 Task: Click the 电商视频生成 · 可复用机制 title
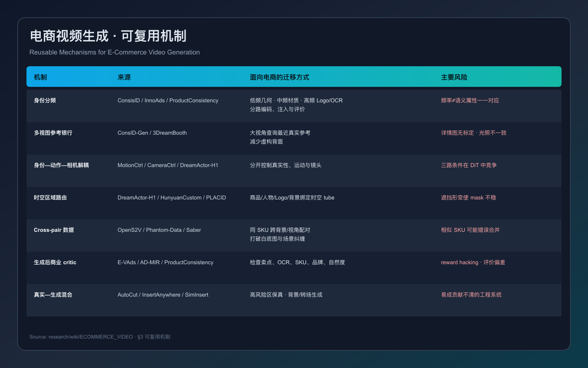point(108,36)
